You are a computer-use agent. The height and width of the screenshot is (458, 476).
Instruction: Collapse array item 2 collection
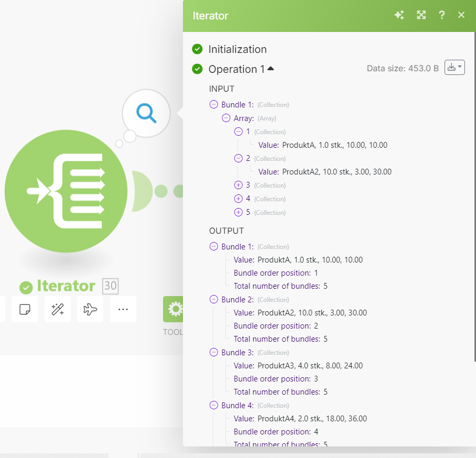click(x=239, y=158)
